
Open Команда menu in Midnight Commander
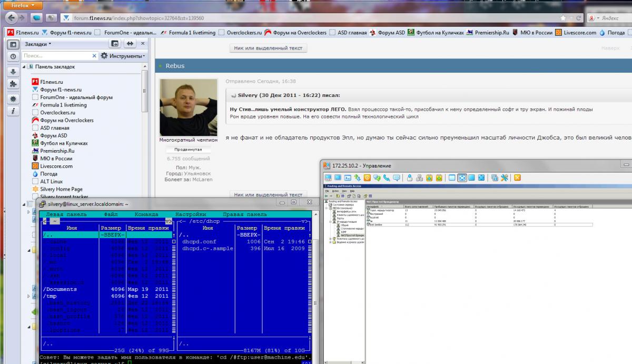click(146, 214)
